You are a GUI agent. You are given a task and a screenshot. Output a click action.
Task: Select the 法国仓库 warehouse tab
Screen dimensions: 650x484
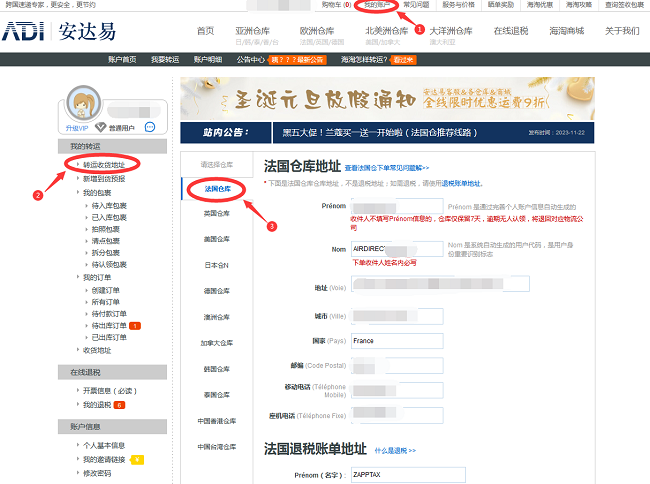[x=216, y=188]
